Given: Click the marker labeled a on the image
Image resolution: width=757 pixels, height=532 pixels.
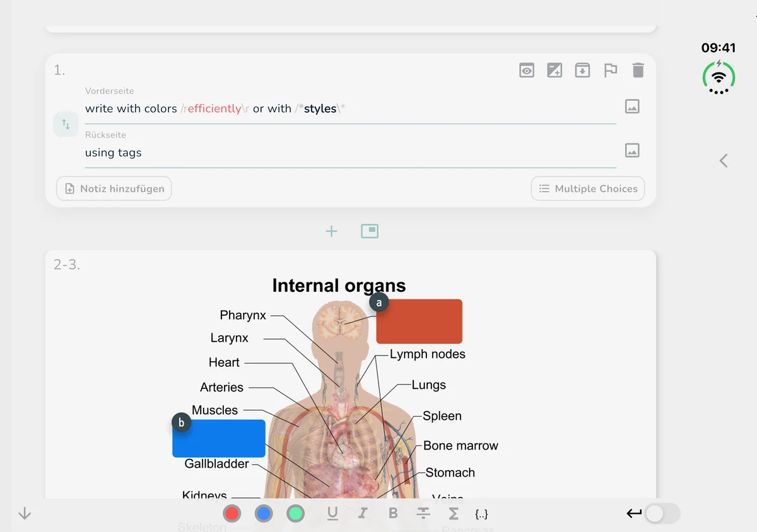Looking at the screenshot, I should (x=379, y=303).
